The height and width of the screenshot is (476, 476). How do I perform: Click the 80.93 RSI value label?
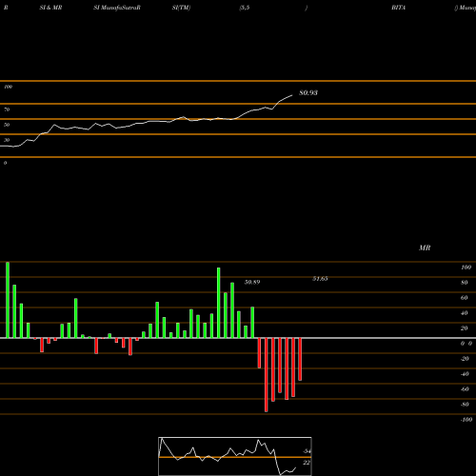(308, 92)
